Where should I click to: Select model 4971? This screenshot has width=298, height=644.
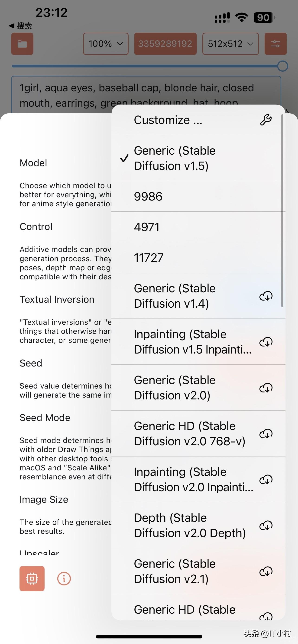tap(198, 227)
